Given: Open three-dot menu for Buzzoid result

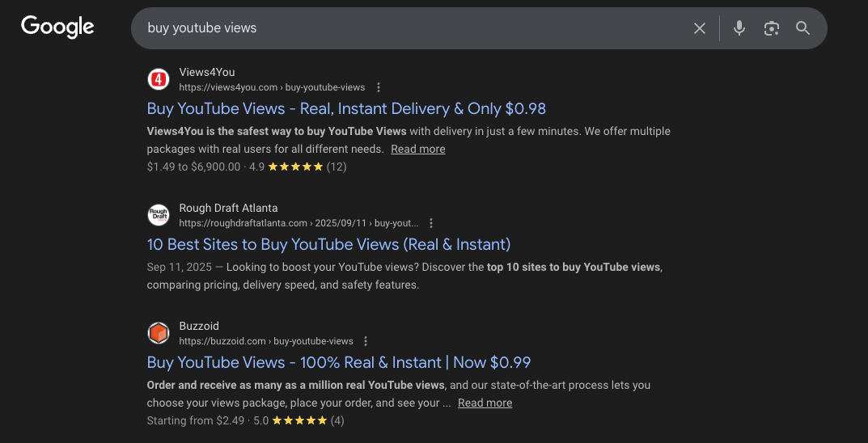Looking at the screenshot, I should (x=366, y=341).
